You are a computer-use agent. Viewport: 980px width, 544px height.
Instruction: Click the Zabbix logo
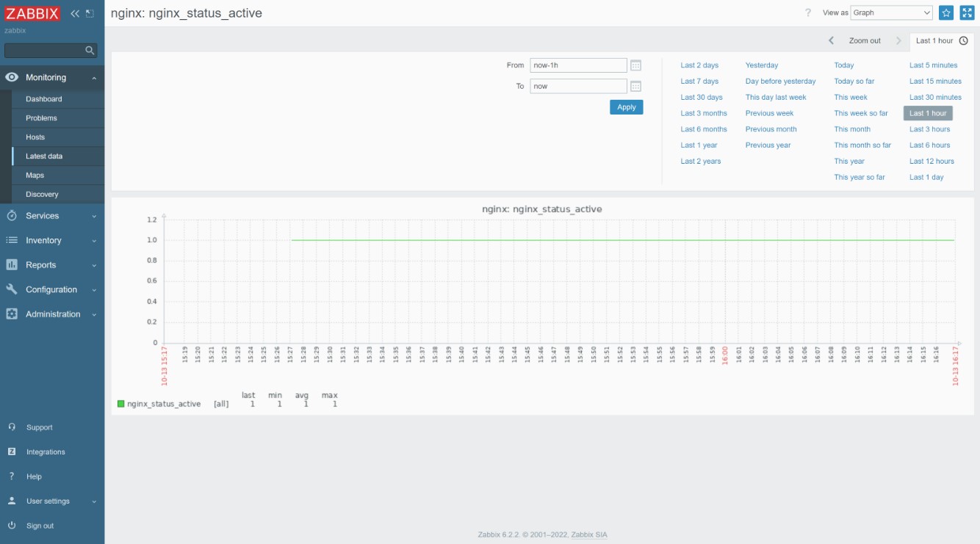click(x=32, y=13)
